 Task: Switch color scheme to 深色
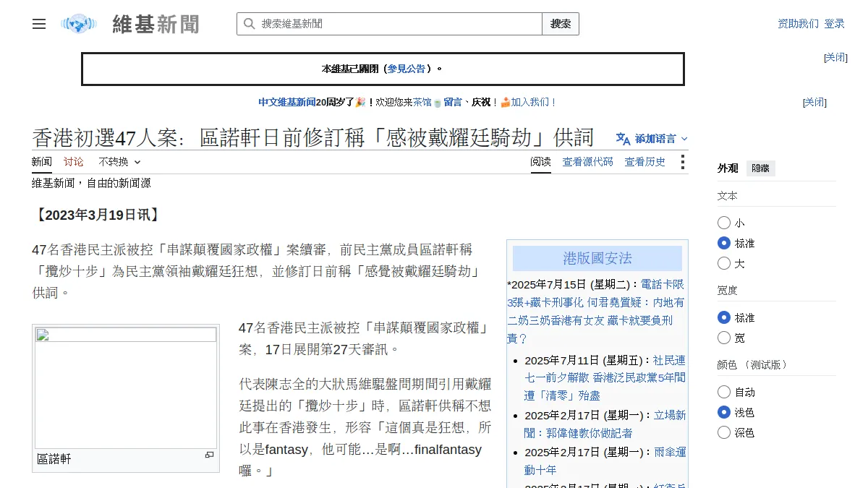[x=724, y=432]
